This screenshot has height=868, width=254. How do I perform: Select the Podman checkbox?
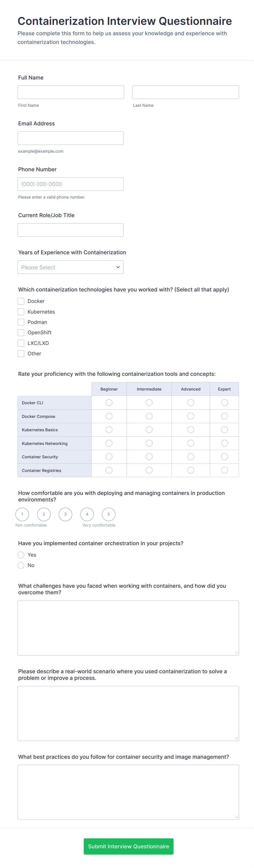20,322
